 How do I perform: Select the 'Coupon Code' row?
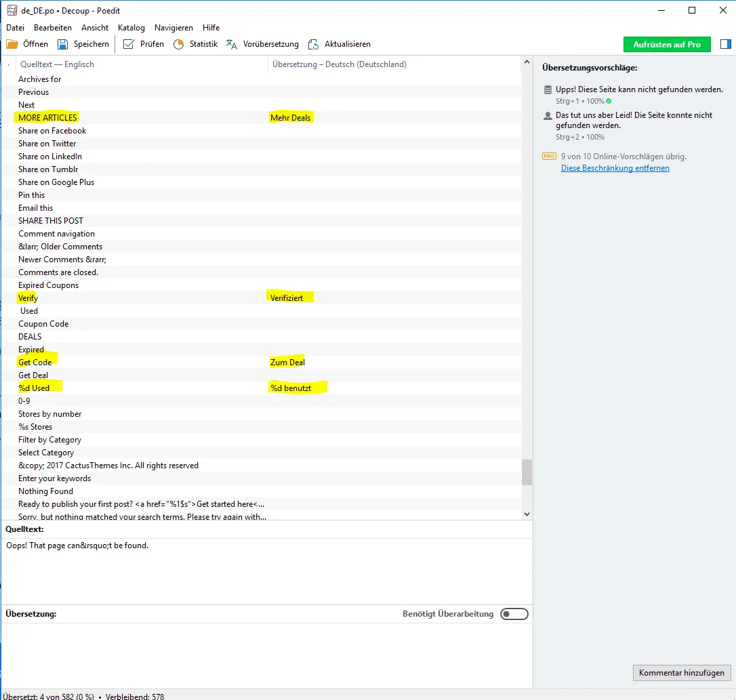point(262,323)
